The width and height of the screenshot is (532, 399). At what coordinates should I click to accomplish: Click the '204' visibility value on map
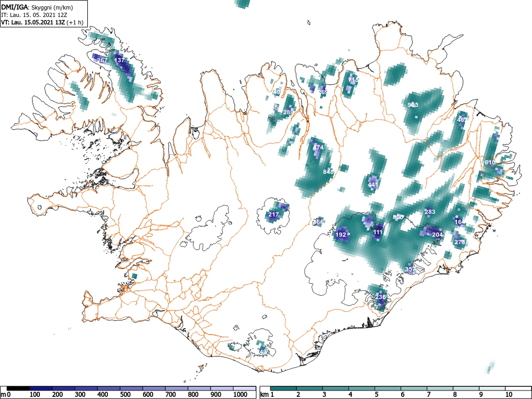(x=437, y=235)
